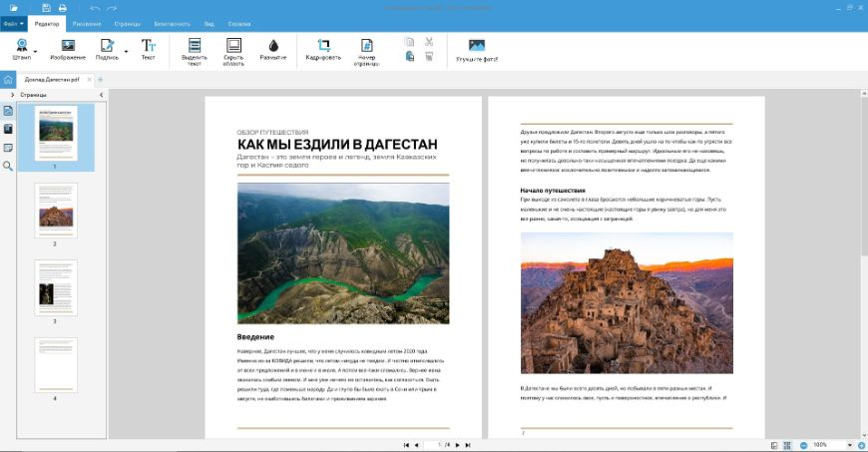Add a signature with the Подпись tool

click(x=107, y=49)
